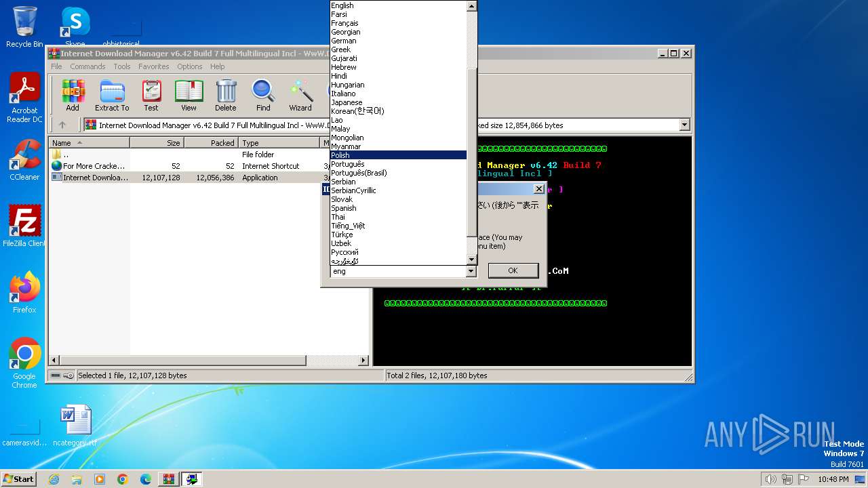Image resolution: width=868 pixels, height=488 pixels.
Task: Click the Action Center flag tray icon
Action: coord(804,479)
